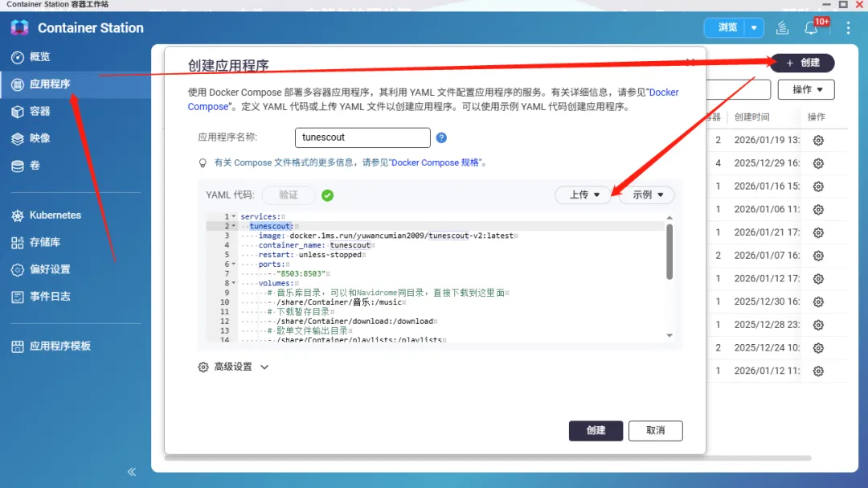Click the editor scroll-down arrow
The height and width of the screenshot is (488, 868).
click(x=669, y=335)
